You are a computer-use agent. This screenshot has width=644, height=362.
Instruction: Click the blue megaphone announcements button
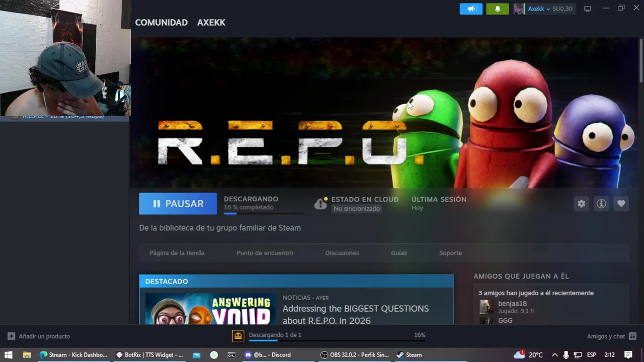pos(471,9)
